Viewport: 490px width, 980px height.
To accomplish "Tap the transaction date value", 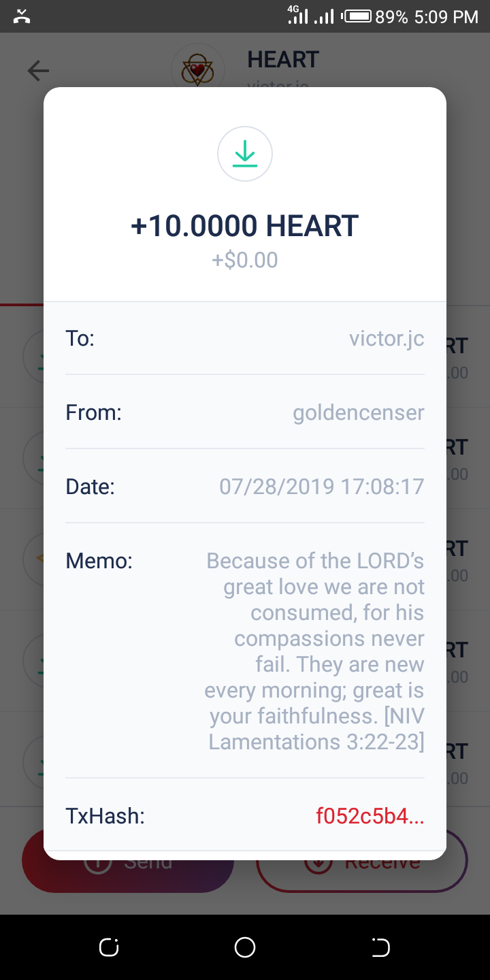I will coord(321,487).
